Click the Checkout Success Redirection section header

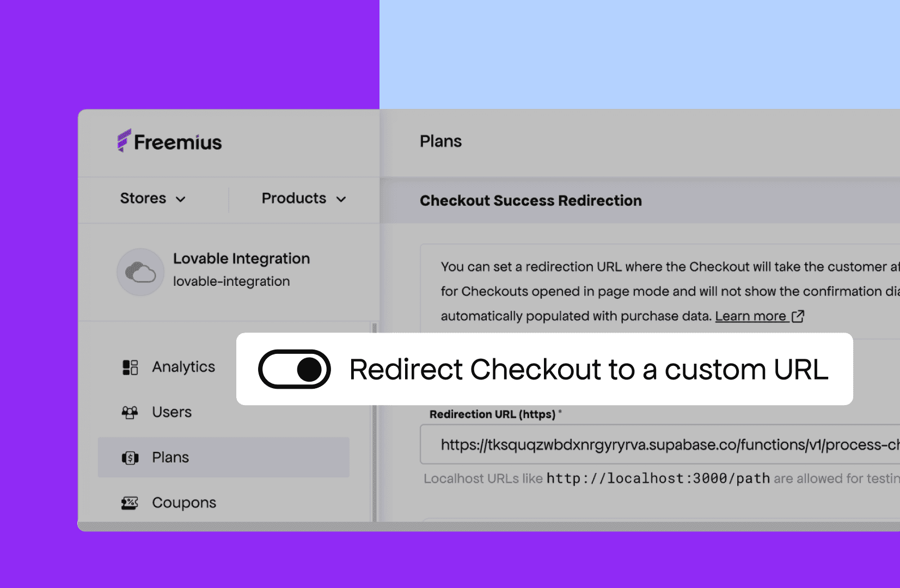[x=530, y=201]
